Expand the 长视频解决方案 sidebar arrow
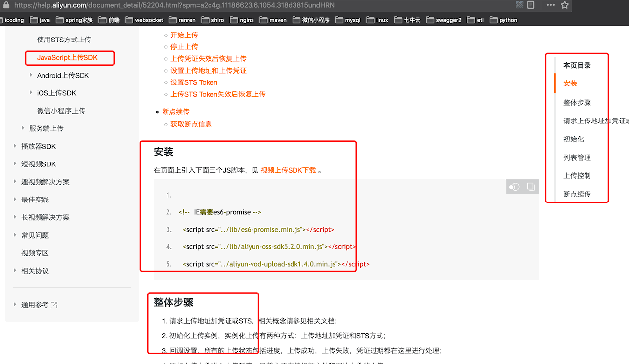Image resolution: width=629 pixels, height=364 pixels. coord(15,217)
